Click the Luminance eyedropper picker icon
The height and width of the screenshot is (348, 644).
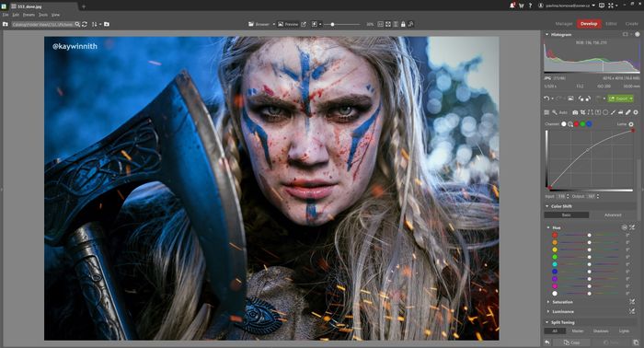coord(632,311)
